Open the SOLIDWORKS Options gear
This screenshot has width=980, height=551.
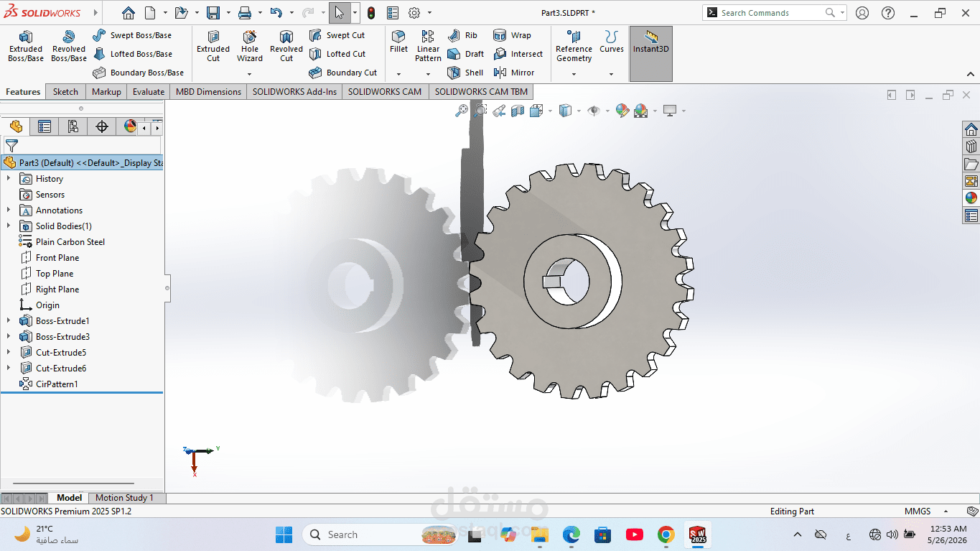point(414,13)
